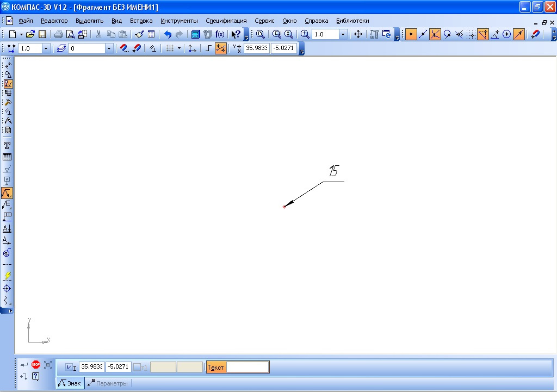Image resolution: width=557 pixels, height=392 pixels.
Task: Open the current step 1.0 dropdown
Action: click(46, 48)
